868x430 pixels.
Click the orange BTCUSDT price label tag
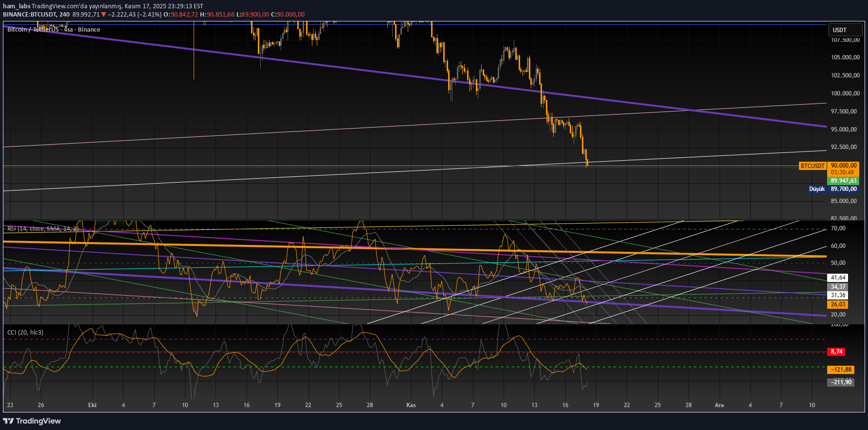[813, 166]
